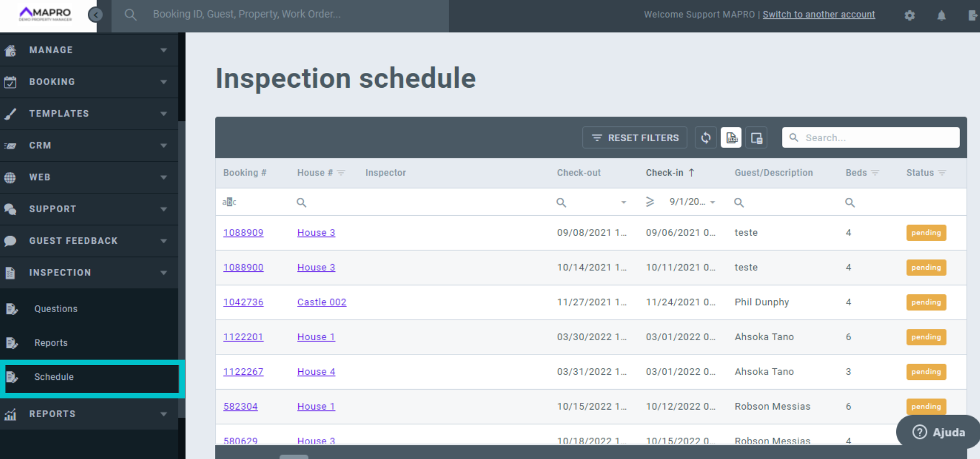Click the export data file icon
980x459 pixels.
pos(731,138)
